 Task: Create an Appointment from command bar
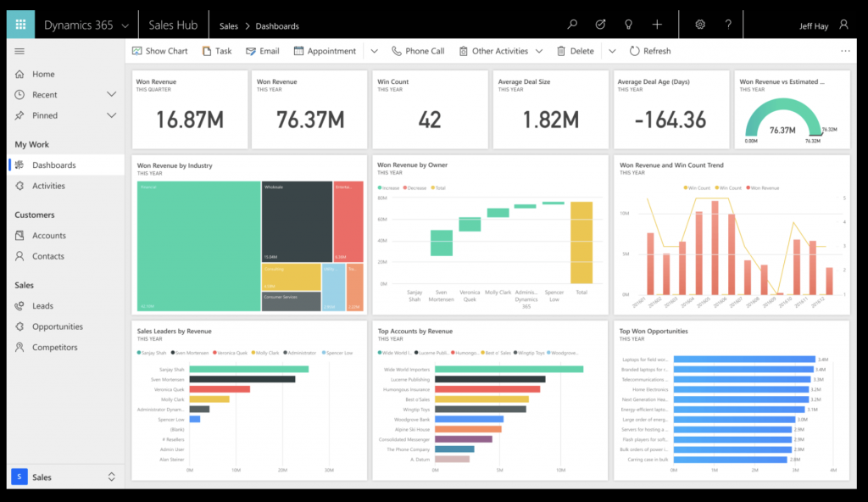tap(325, 51)
